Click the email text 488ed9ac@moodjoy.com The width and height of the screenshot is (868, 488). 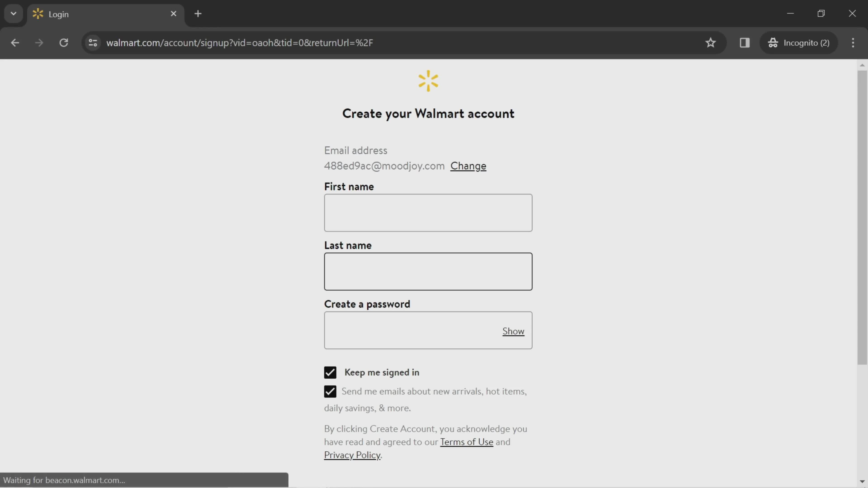click(x=384, y=166)
